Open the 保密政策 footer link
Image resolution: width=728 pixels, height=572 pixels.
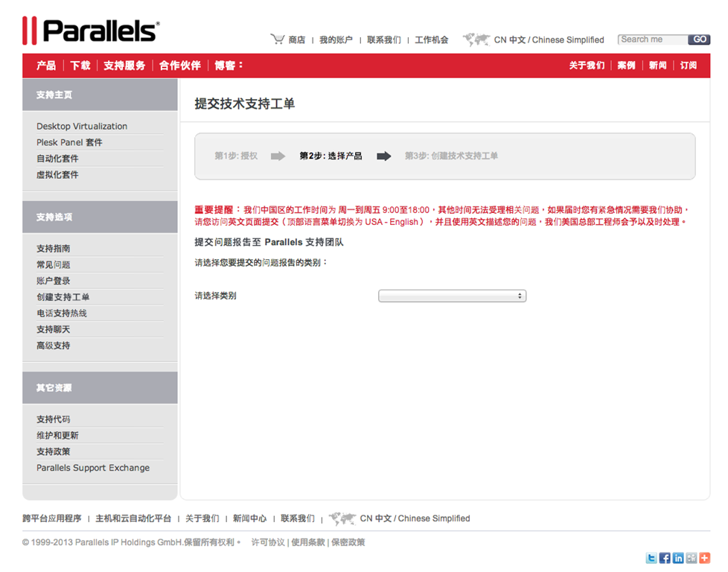[348, 542]
